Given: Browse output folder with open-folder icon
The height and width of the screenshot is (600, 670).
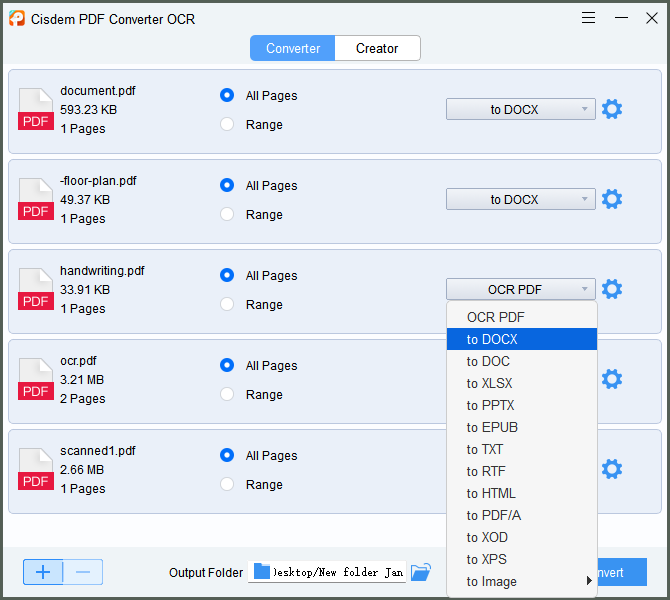Looking at the screenshot, I should pos(420,572).
